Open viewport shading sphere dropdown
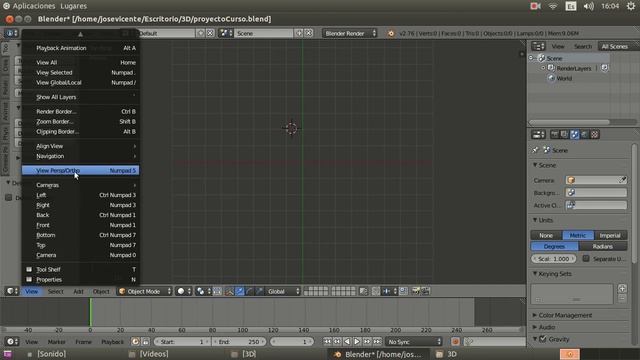Viewport: 640px width, 360px height. click(183, 291)
